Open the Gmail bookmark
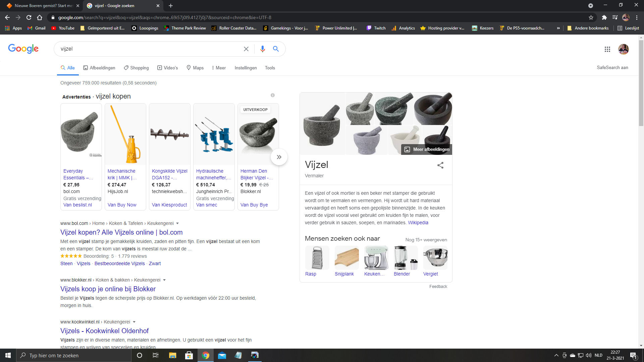This screenshot has width=644, height=362. click(x=37, y=28)
